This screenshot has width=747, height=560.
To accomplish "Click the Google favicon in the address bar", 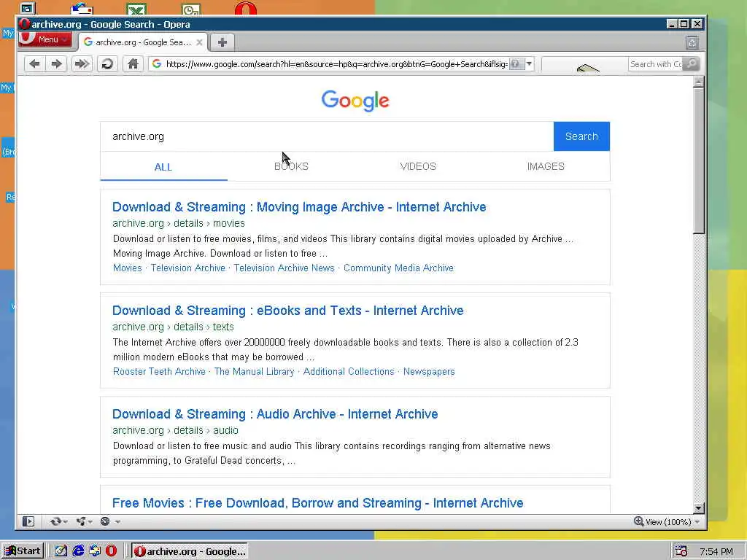I will [157, 64].
